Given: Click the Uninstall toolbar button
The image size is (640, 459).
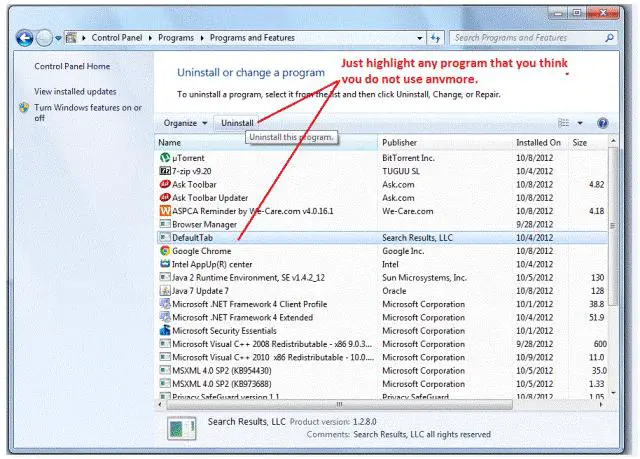Looking at the screenshot, I should 237,123.
